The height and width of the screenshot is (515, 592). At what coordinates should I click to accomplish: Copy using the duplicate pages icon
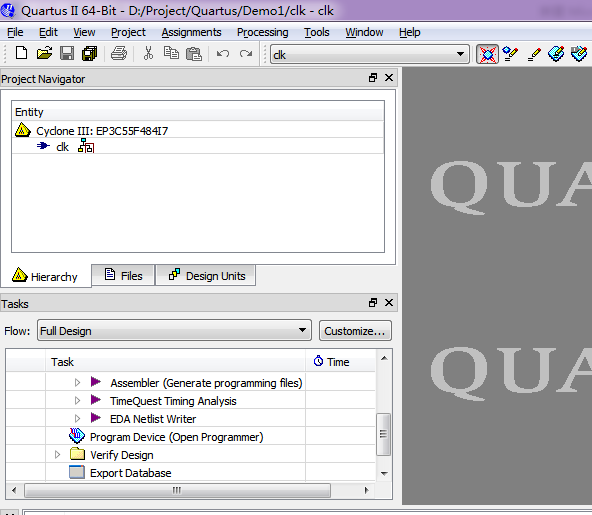171,53
